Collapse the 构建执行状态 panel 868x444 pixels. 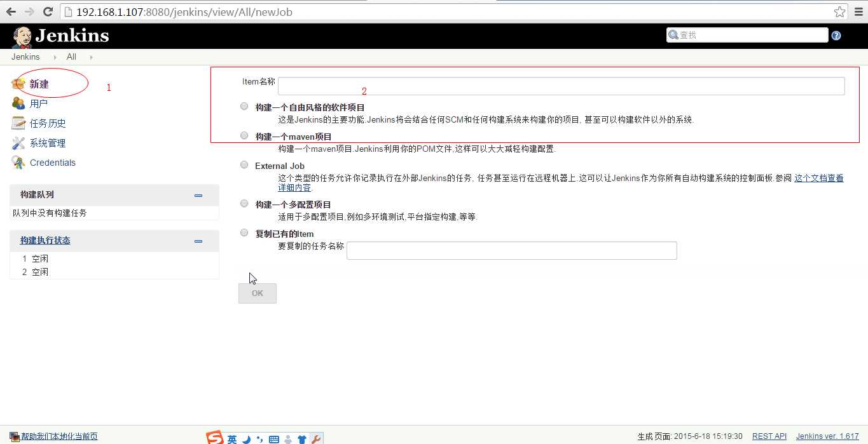(198, 241)
